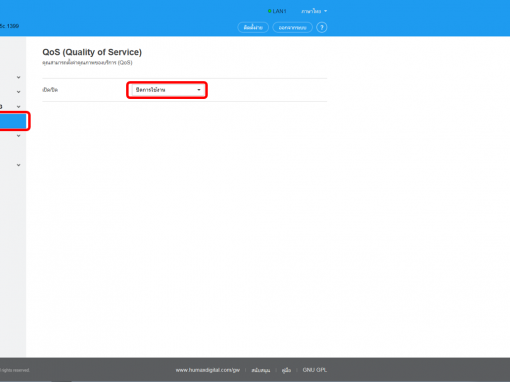Expand the second sidebar chevron from top
Viewport: 510px width, 382px height.
click(19, 92)
